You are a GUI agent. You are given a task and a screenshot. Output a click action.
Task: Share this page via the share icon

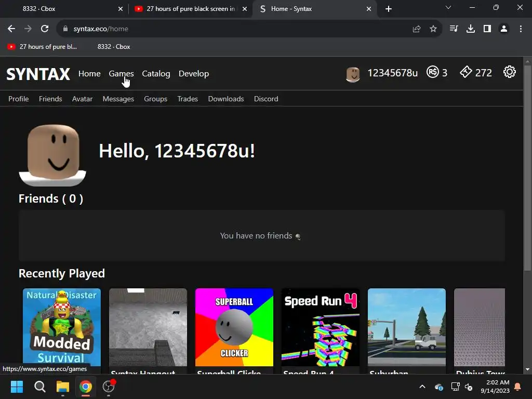[x=416, y=29]
